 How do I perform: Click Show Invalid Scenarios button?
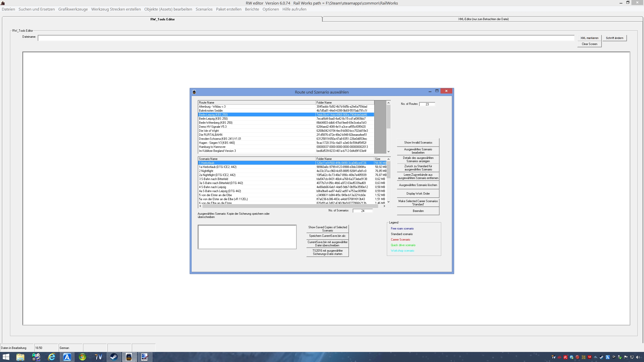click(x=418, y=143)
